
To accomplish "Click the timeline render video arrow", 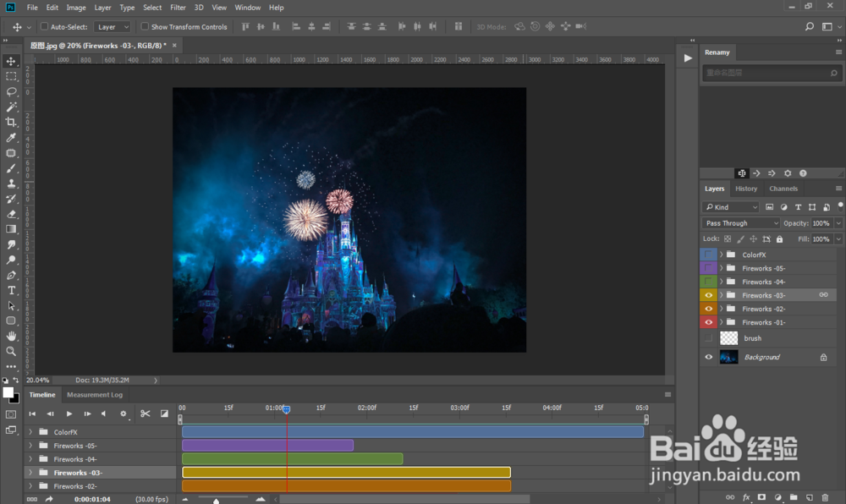I will pyautogui.click(x=49, y=499).
